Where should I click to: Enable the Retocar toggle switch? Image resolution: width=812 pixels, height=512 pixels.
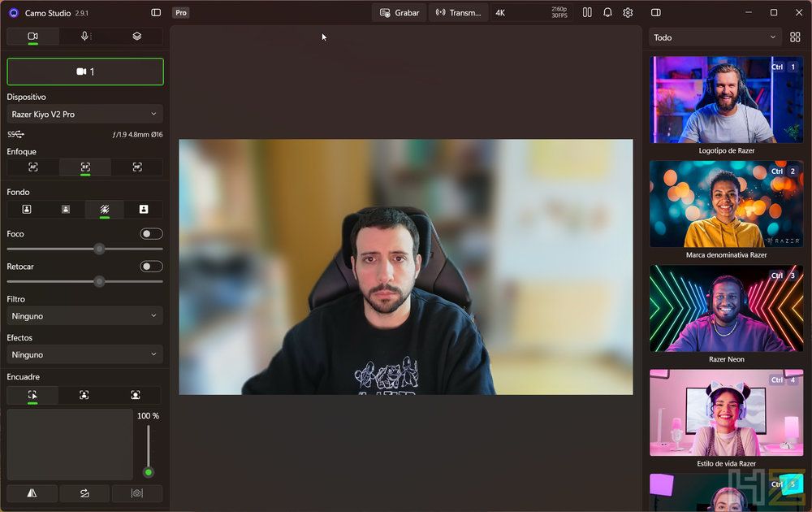[x=151, y=267]
